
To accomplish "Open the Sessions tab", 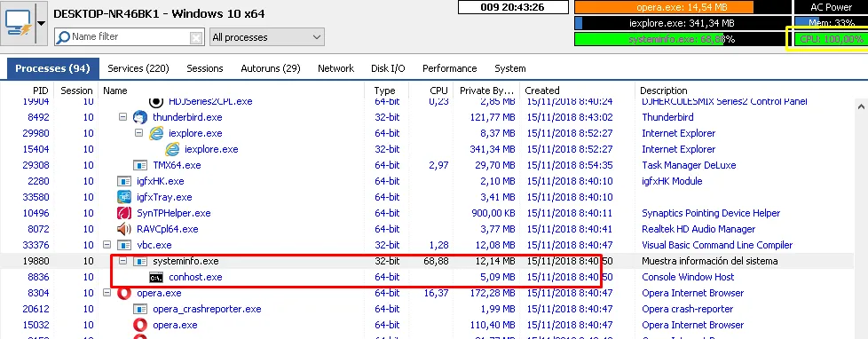I will [x=205, y=68].
